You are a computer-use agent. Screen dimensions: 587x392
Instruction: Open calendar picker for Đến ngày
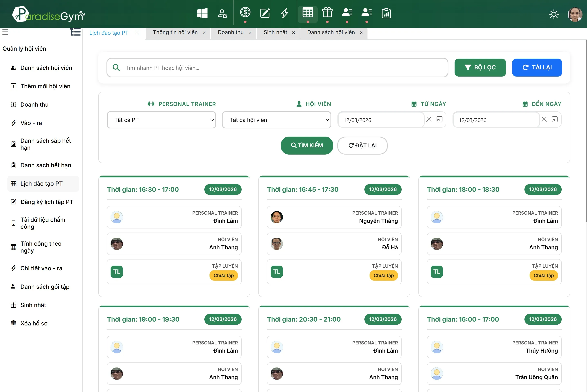555,119
